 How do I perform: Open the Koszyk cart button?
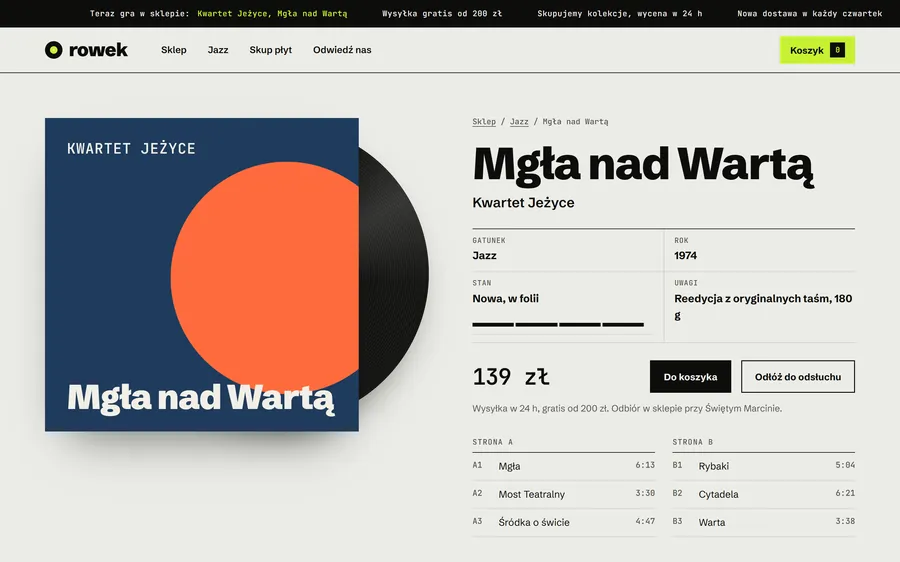point(817,50)
